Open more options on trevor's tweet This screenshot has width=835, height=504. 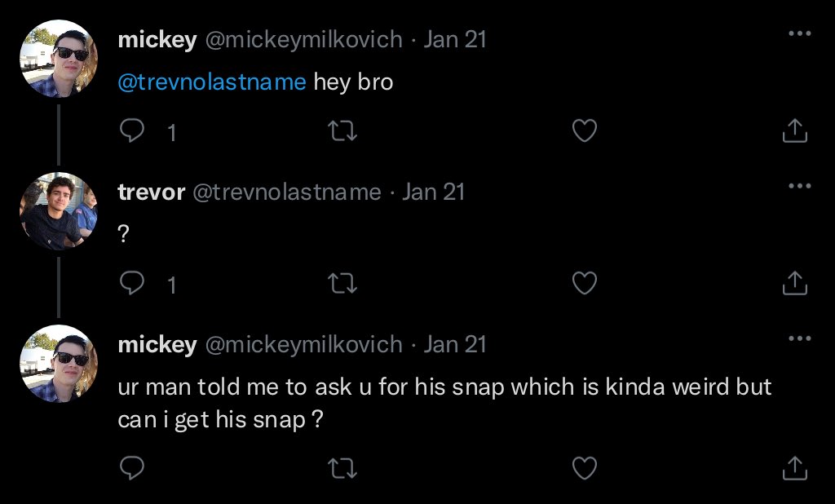tap(799, 186)
